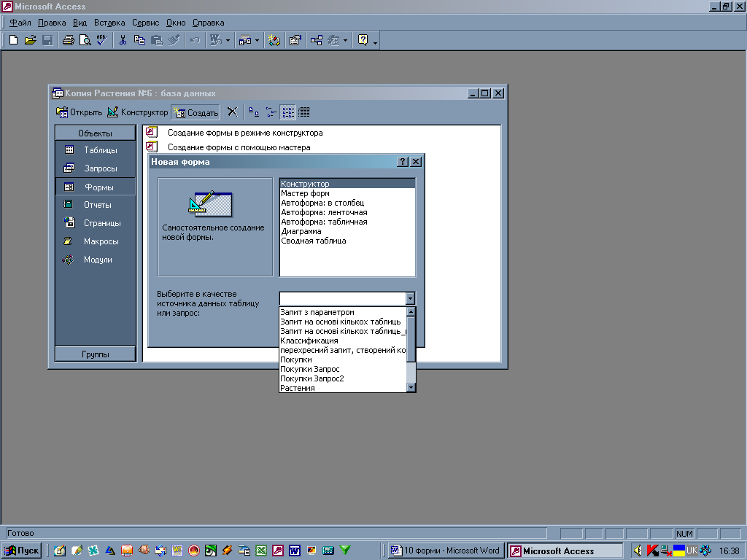Select Мастер форм in the list

coord(347,193)
